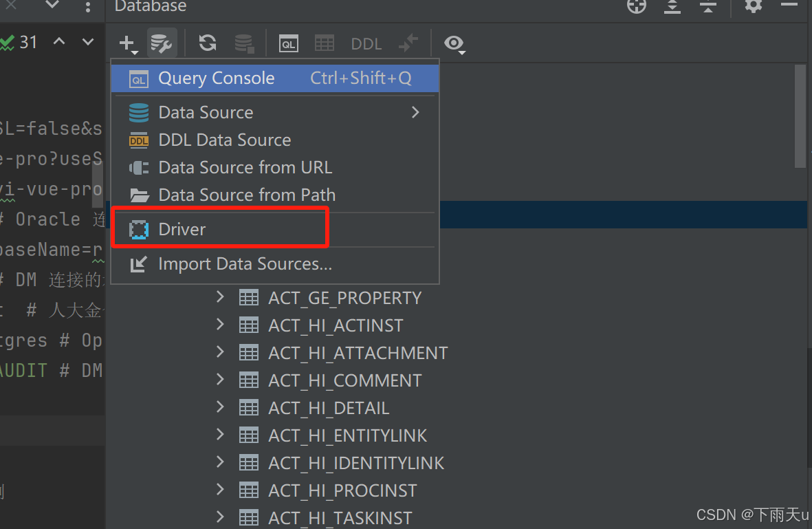
Task: Hide the Database tool window
Action: click(x=789, y=5)
